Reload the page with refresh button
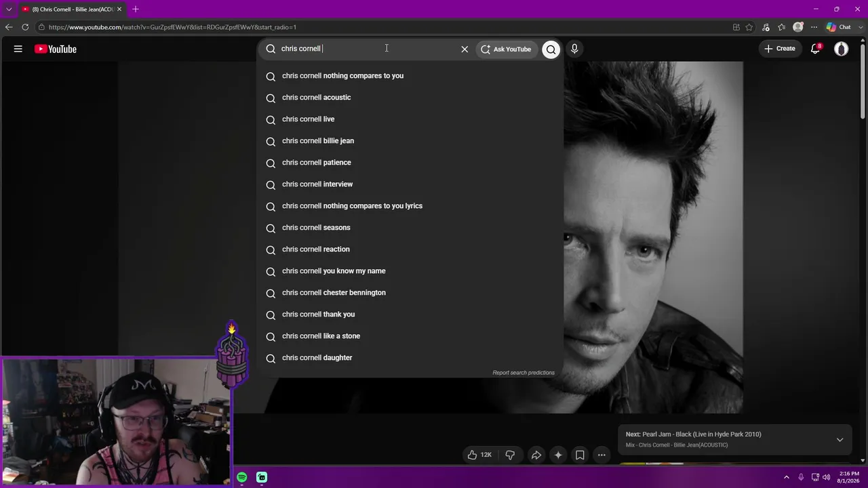The image size is (868, 488). click(x=25, y=27)
